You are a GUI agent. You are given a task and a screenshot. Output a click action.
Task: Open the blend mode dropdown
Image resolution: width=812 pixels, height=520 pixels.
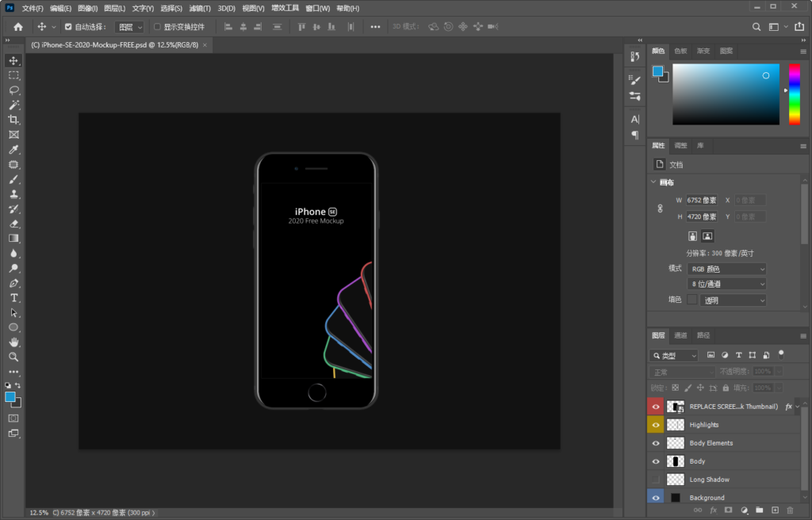click(682, 372)
